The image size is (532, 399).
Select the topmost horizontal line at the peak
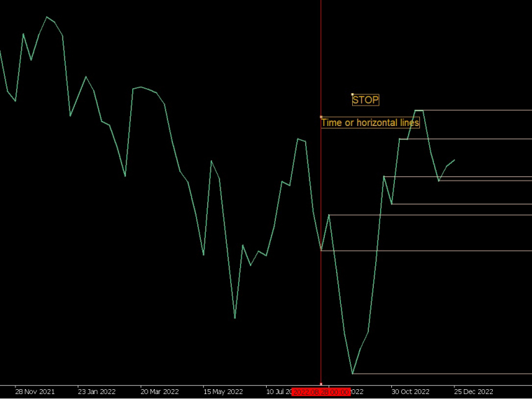click(473, 111)
